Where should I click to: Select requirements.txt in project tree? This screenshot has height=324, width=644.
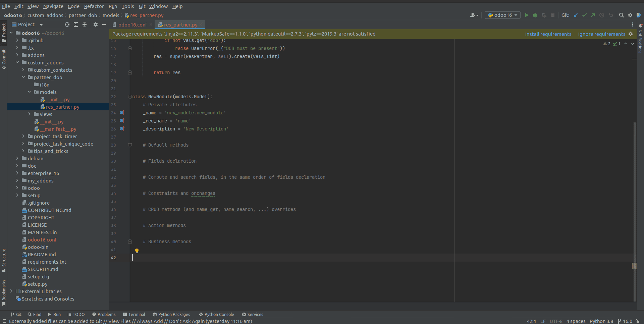click(x=47, y=262)
